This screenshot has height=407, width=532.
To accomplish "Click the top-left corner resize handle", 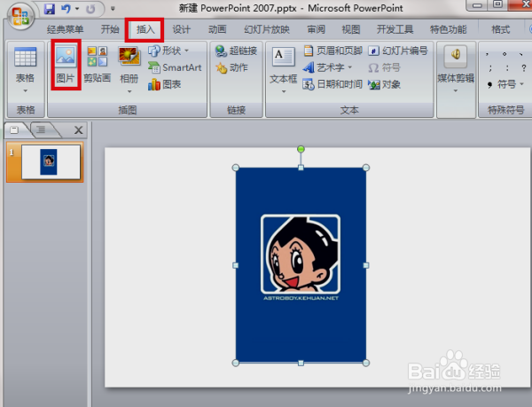I will point(236,168).
